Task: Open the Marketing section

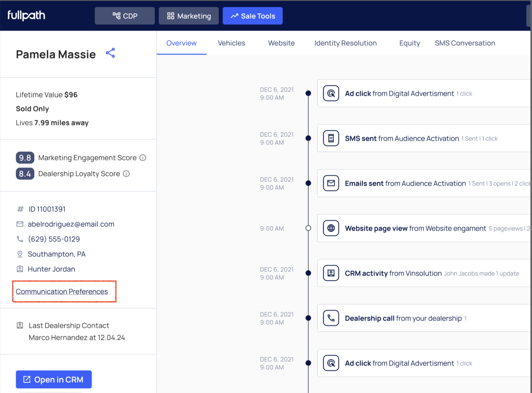Action: [x=189, y=16]
